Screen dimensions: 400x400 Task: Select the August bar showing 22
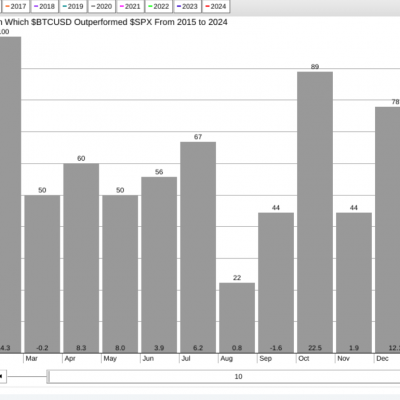point(237,318)
